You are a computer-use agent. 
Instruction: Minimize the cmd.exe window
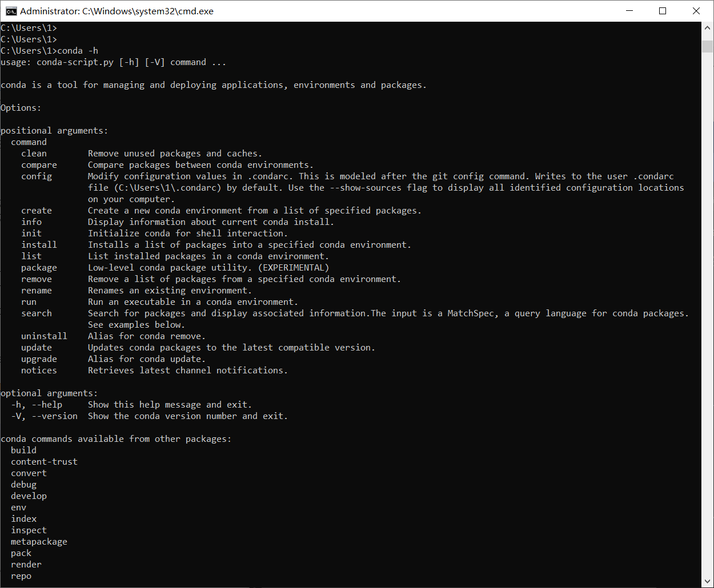[629, 11]
